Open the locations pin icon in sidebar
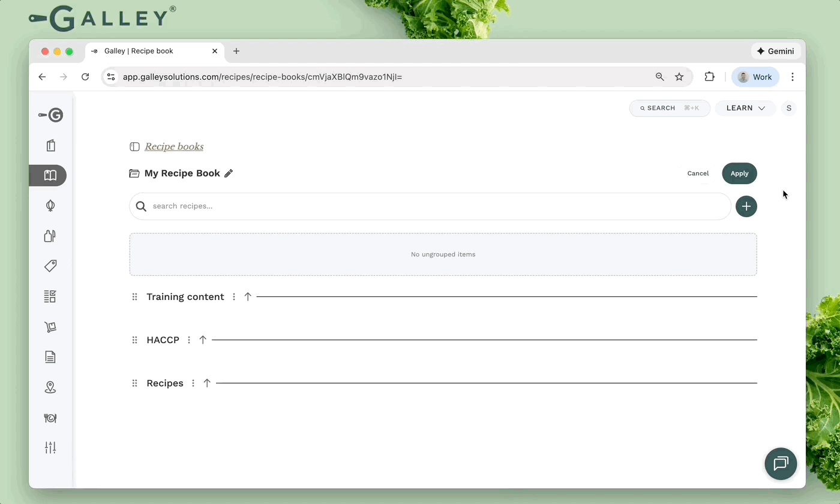This screenshot has height=504, width=840. tap(50, 387)
